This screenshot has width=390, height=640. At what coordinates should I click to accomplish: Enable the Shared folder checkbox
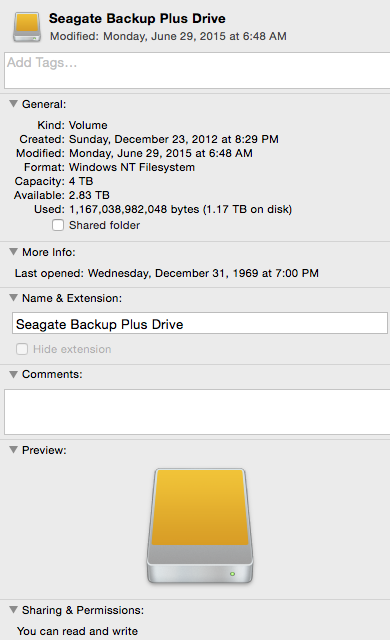coord(58,225)
